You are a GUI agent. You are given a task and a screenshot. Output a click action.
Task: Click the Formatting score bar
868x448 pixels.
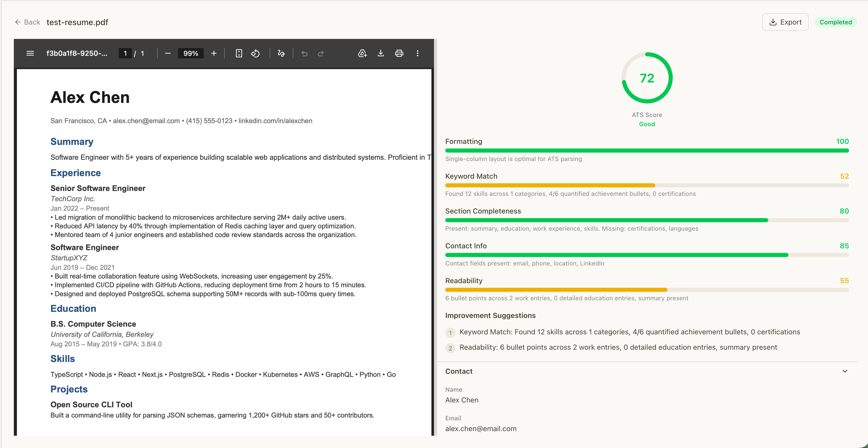tap(647, 151)
